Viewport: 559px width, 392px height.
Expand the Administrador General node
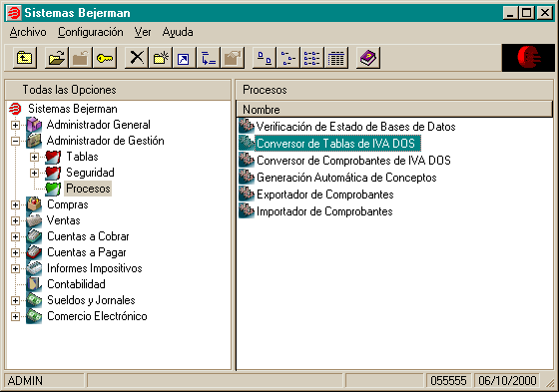[x=15, y=125]
